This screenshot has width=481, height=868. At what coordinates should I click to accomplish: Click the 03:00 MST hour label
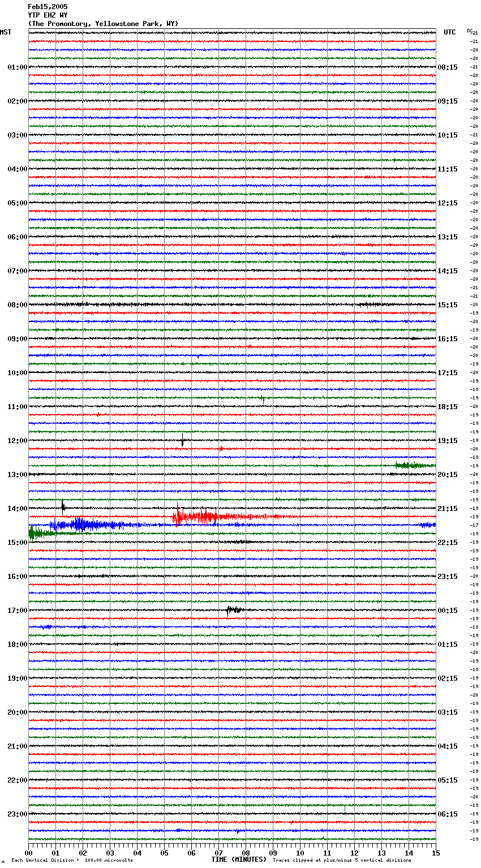point(17,135)
